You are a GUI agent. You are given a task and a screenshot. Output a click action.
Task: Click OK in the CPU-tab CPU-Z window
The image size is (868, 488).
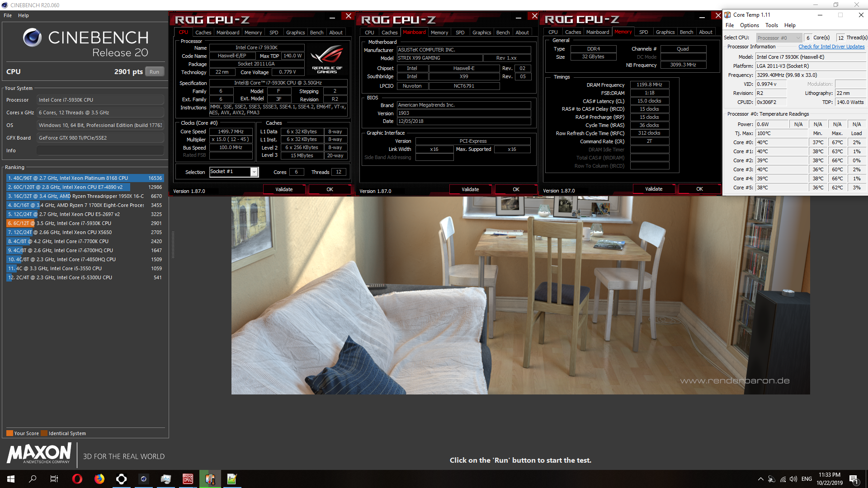click(330, 189)
